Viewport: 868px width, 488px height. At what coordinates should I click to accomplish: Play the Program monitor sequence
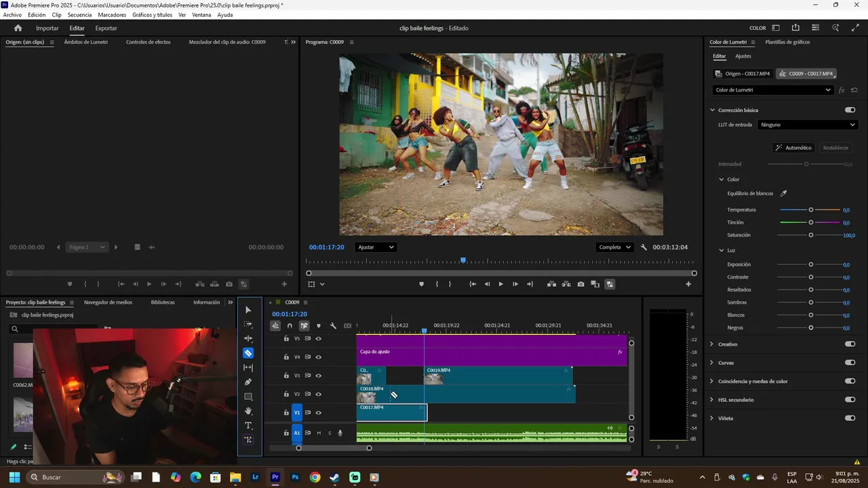pos(501,284)
